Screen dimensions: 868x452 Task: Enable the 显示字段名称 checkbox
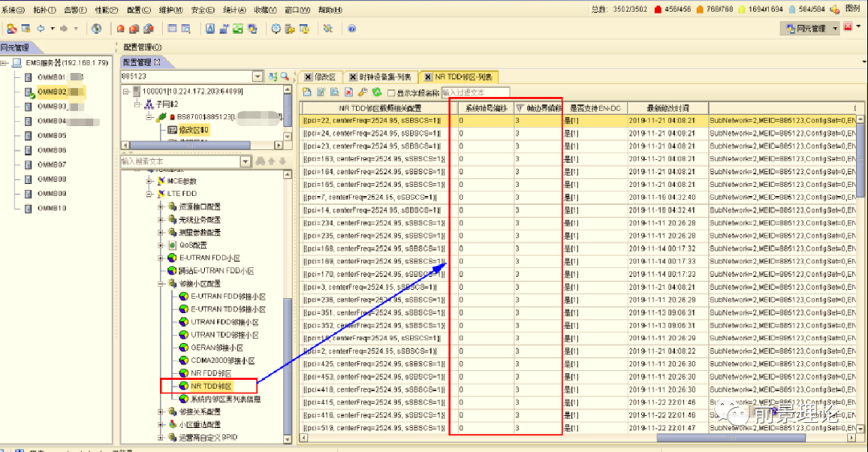pos(391,93)
